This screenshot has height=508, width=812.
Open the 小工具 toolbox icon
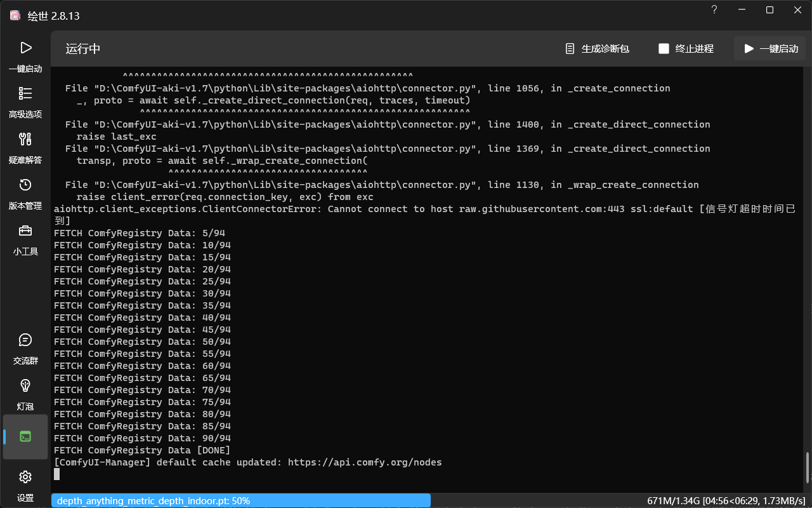pyautogui.click(x=25, y=231)
